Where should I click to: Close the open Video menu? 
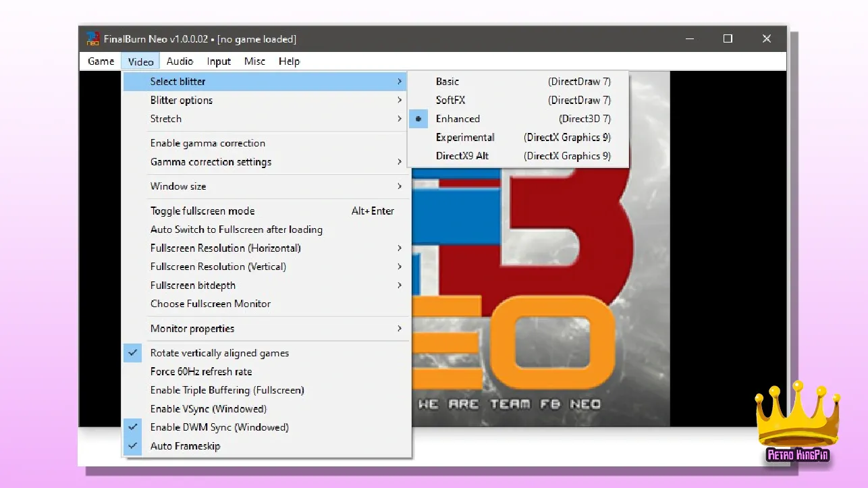point(141,61)
